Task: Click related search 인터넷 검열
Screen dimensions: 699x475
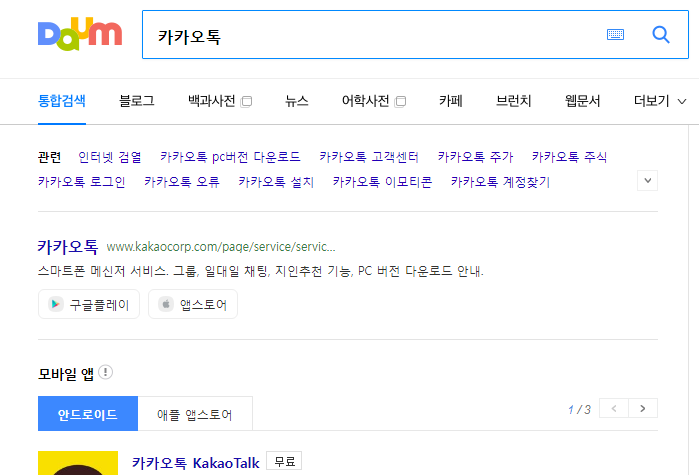Action: pos(110,157)
